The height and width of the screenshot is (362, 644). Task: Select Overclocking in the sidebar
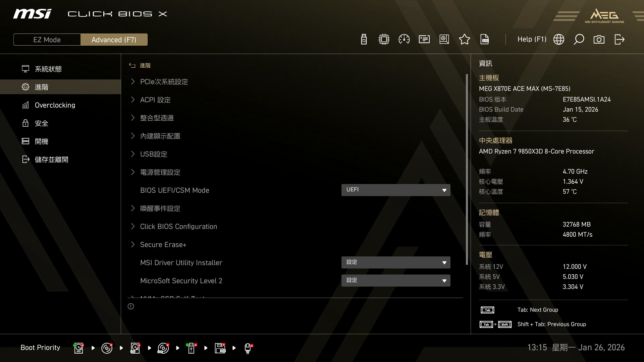[55, 105]
